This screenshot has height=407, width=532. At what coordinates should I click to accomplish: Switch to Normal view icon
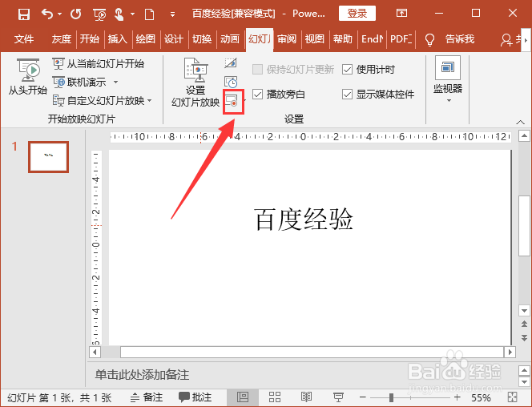243,397
